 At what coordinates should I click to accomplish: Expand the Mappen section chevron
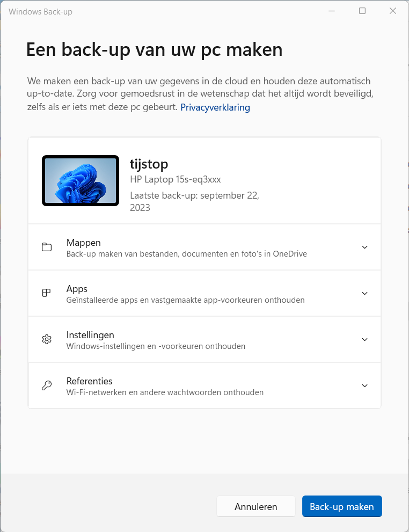[364, 247]
